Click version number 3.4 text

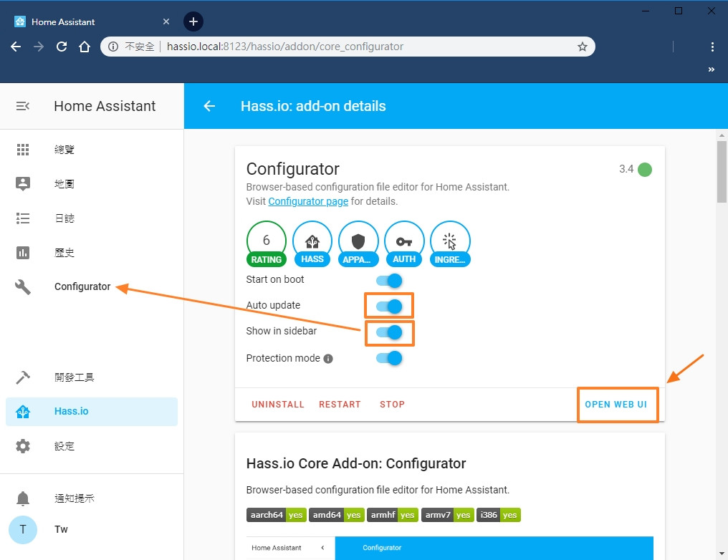click(x=626, y=169)
